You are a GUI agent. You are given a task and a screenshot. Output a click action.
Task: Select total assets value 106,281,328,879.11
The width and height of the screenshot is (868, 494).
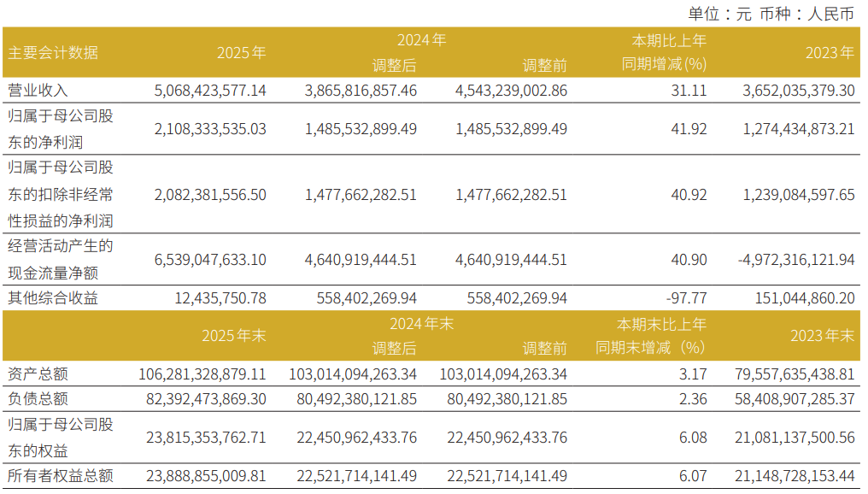coord(202,373)
